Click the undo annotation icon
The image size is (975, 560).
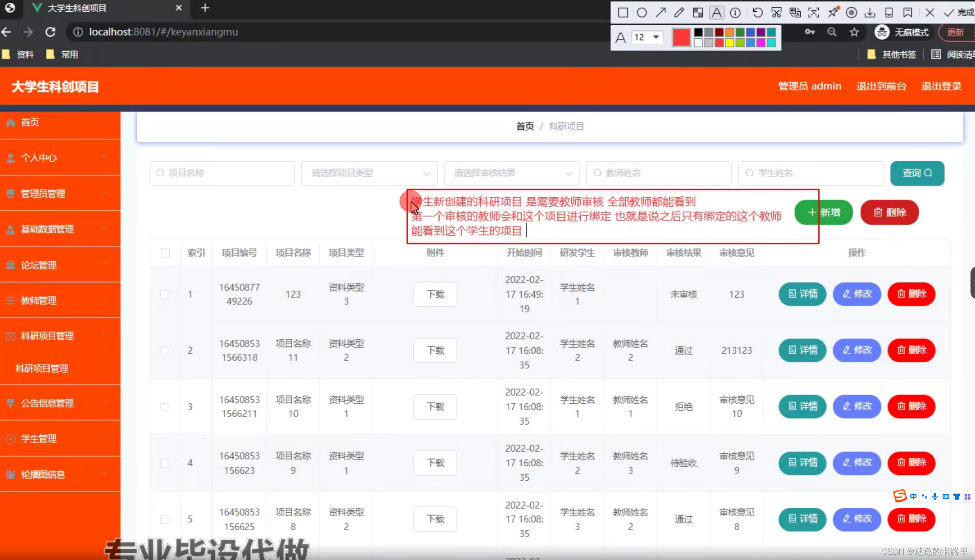[758, 13]
